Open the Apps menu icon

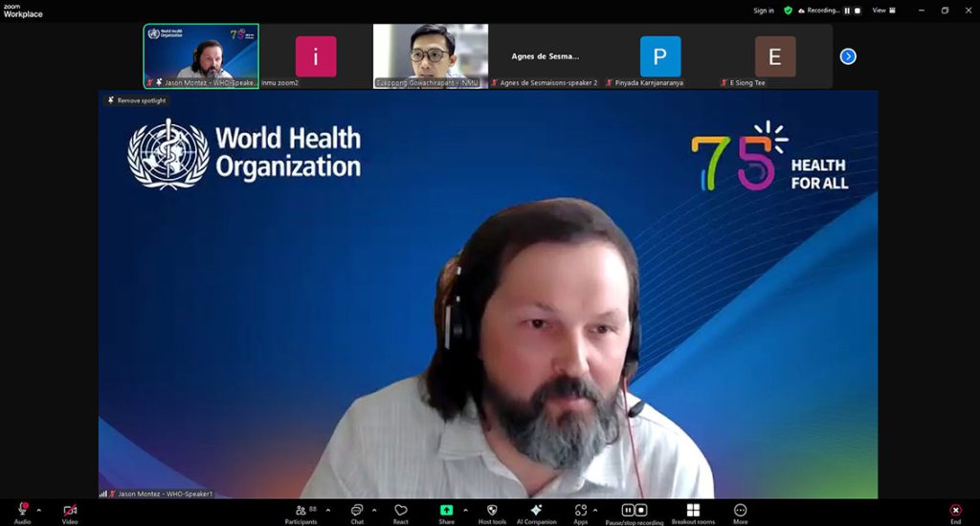(580, 512)
